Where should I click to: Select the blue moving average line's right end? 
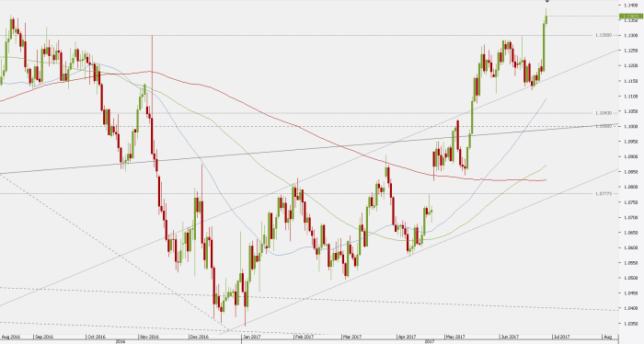(545, 99)
